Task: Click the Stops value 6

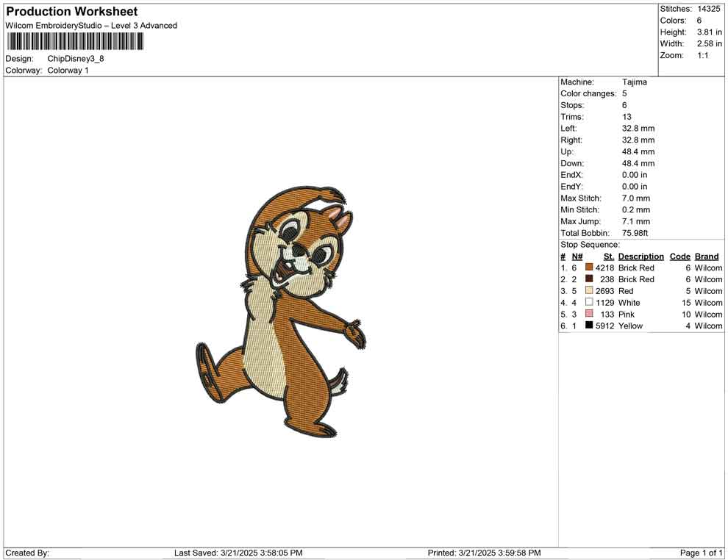Action: (x=624, y=105)
